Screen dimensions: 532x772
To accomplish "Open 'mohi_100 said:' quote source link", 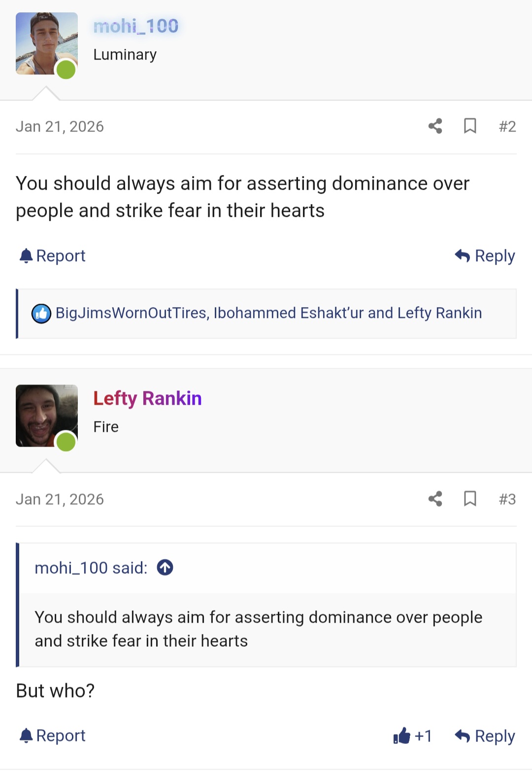I will tap(91, 568).
